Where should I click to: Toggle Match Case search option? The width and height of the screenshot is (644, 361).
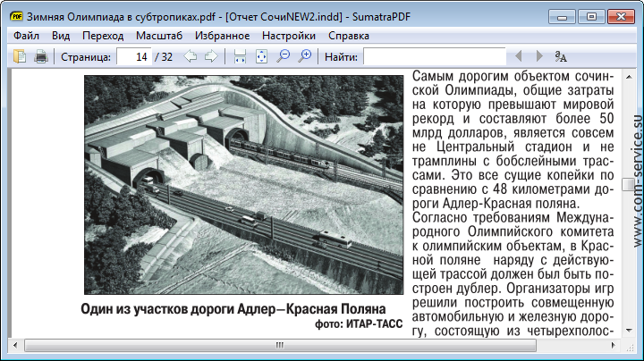(x=561, y=56)
